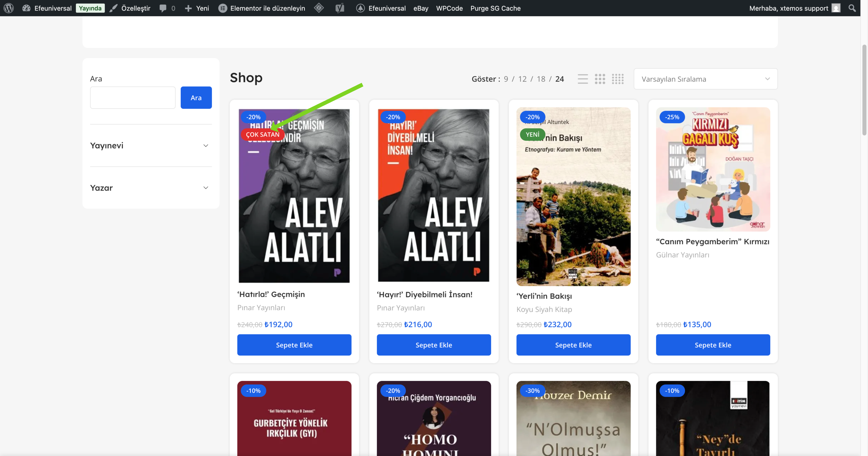Image resolution: width=868 pixels, height=456 pixels.
Task: Open the Özelleştir customizer
Action: pos(136,8)
